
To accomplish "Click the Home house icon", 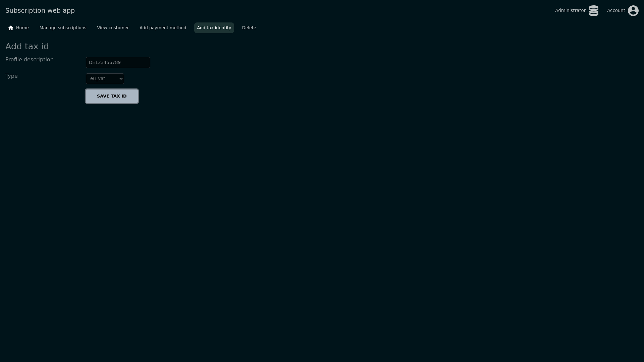I will pos(11,28).
